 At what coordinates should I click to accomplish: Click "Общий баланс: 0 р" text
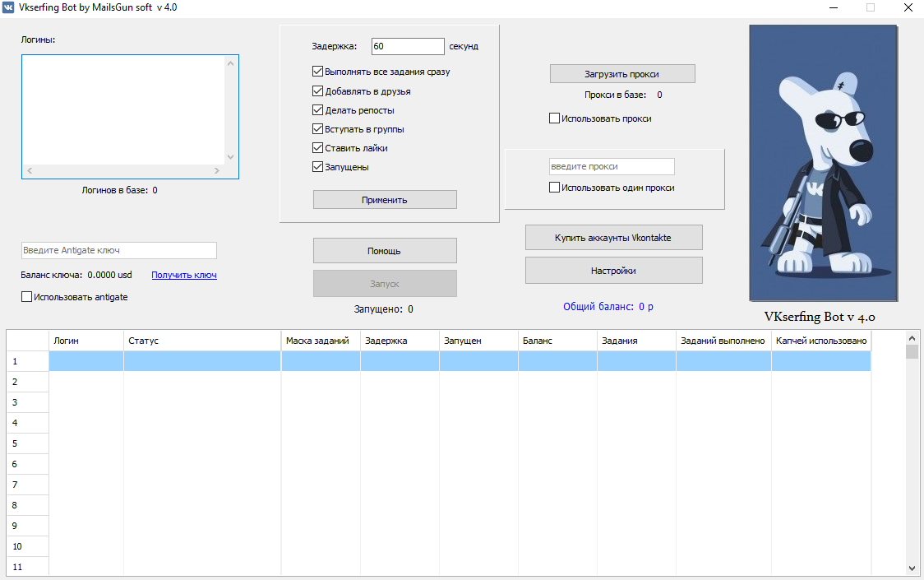(x=608, y=306)
